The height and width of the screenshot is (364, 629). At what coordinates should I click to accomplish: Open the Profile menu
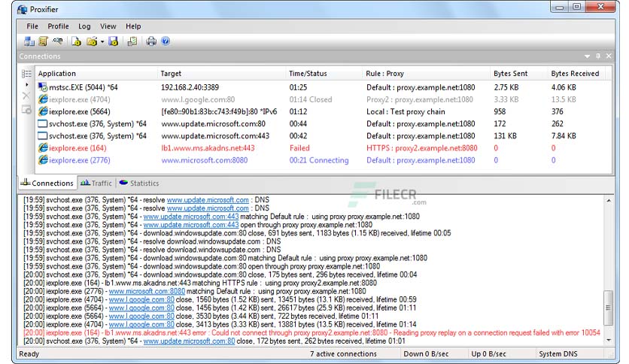point(58,26)
